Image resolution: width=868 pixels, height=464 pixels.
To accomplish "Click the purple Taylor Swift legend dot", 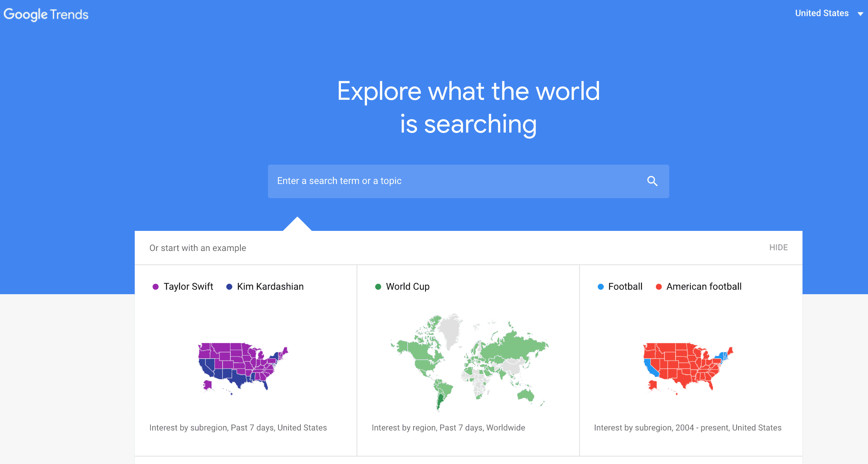I will click(x=156, y=286).
